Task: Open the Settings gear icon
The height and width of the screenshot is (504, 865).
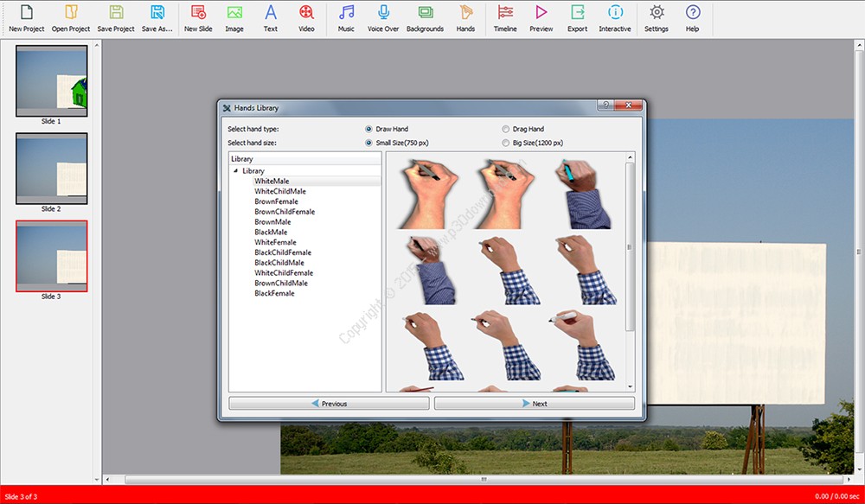Action: 657,13
